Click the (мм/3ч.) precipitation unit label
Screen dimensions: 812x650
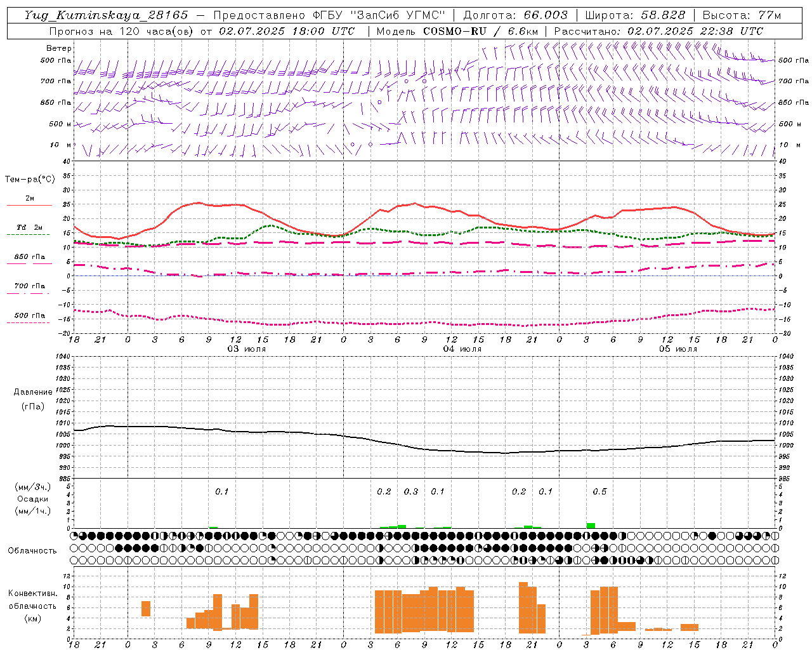(33, 487)
